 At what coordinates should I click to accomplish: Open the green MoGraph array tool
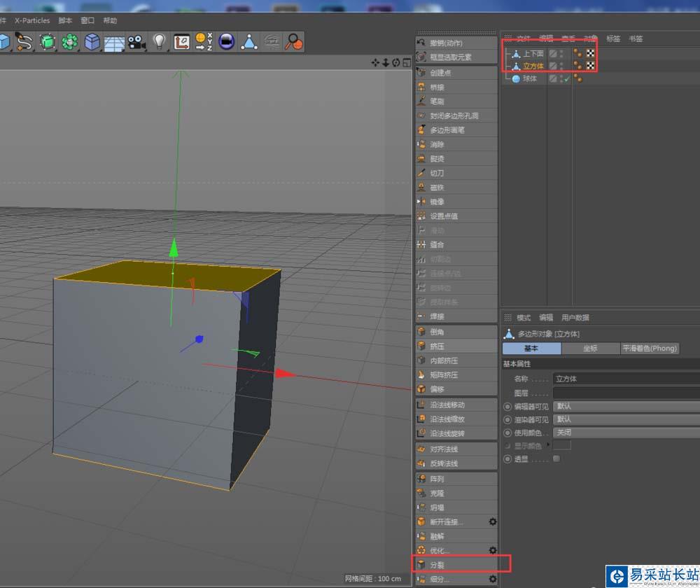coord(69,42)
